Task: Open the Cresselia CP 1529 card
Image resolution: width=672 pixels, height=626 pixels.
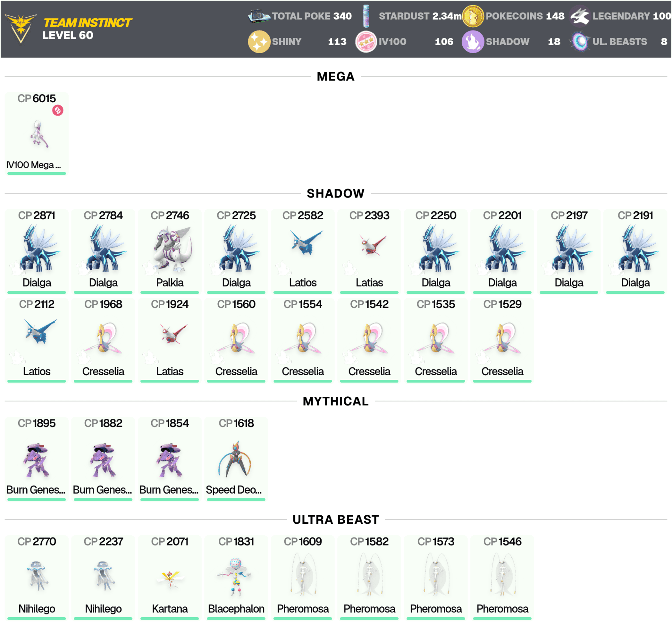Action: point(502,340)
